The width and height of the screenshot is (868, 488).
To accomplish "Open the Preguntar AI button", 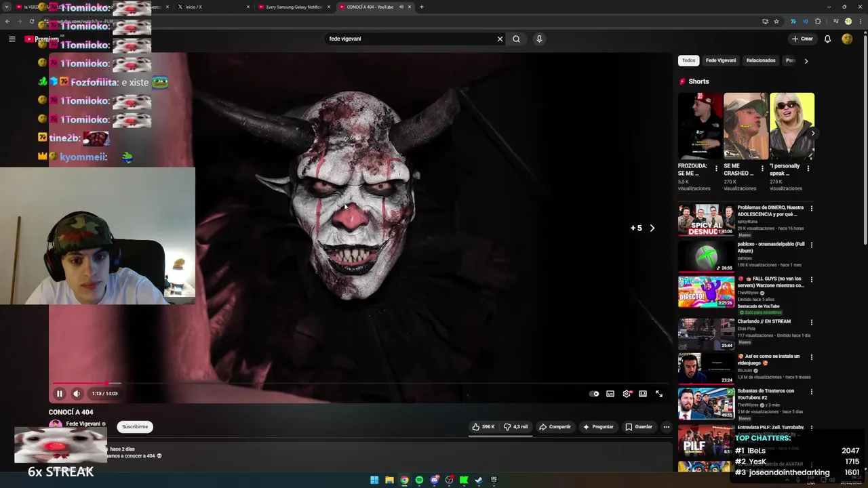I will click(x=597, y=427).
